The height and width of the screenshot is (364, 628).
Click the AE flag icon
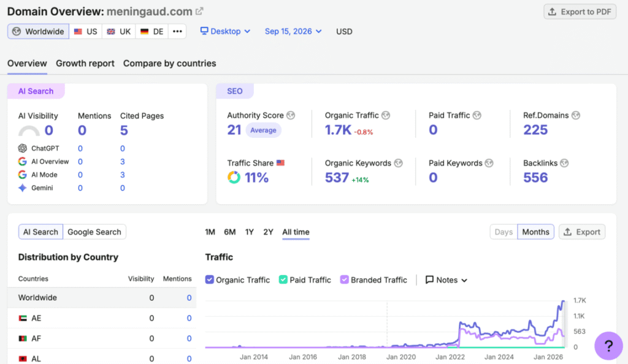point(23,319)
